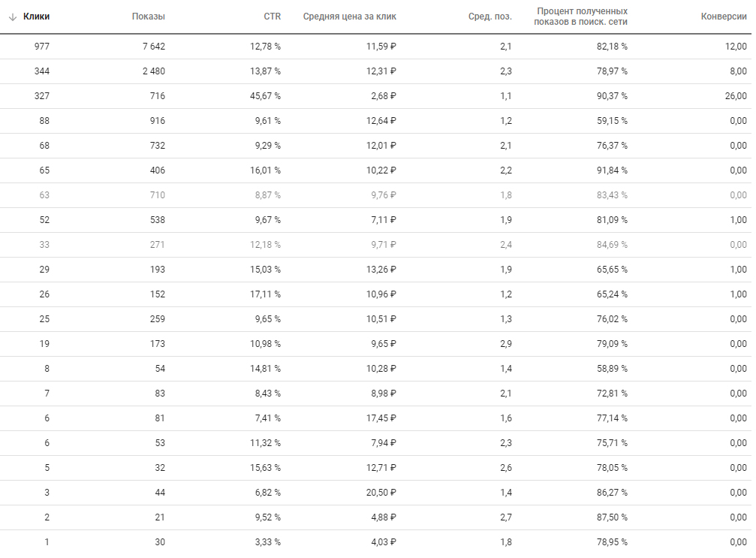Screen dimensions: 756x558
Task: Select the 91,84 % impression share cell
Action: 613,170
